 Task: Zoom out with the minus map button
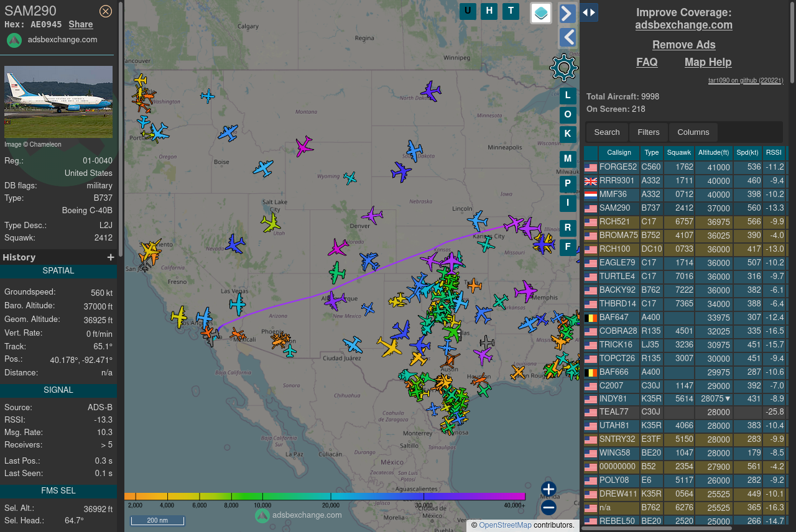click(548, 508)
